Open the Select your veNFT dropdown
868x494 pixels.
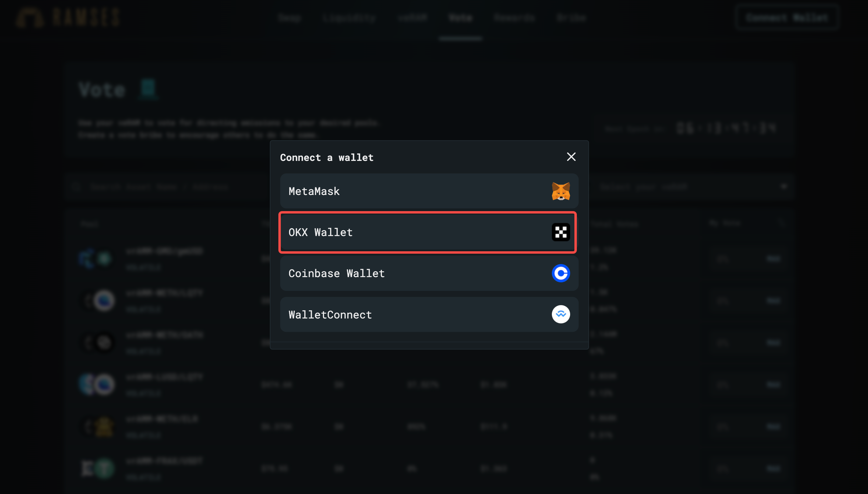(x=693, y=187)
